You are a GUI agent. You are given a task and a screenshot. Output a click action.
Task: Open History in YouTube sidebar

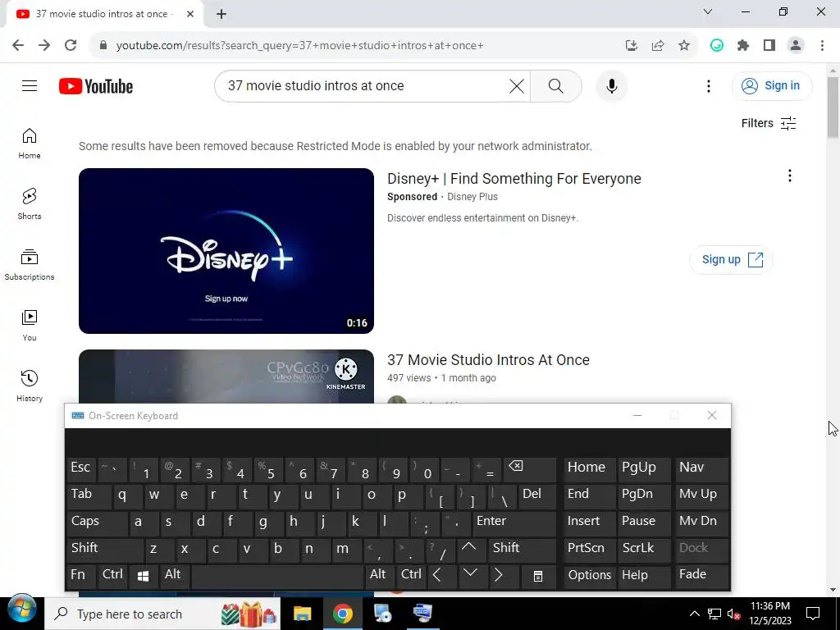30,386
